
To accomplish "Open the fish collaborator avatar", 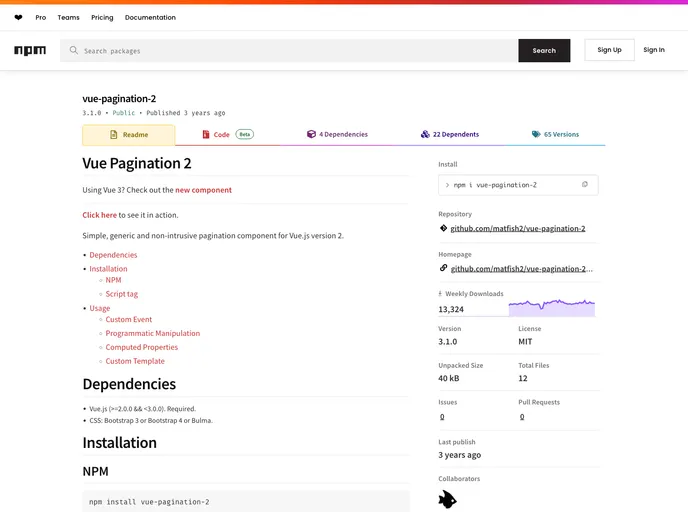I will tap(447, 499).
